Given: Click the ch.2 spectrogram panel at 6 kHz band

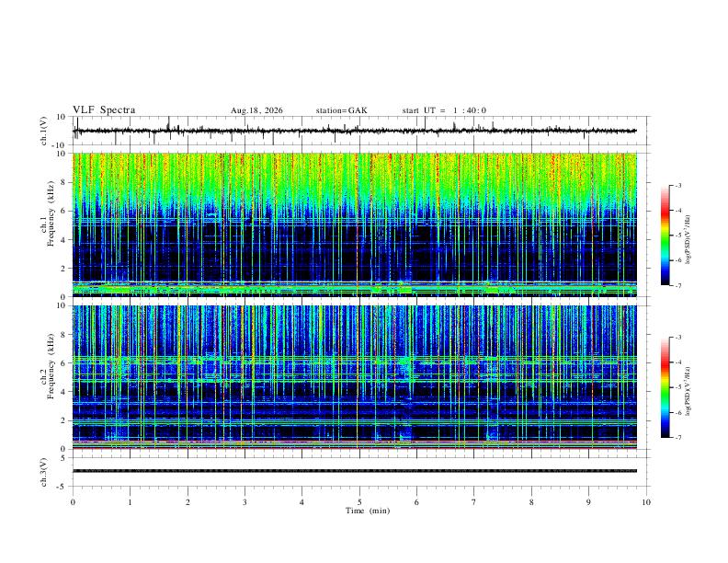Looking at the screenshot, I should pyautogui.click(x=355, y=362).
